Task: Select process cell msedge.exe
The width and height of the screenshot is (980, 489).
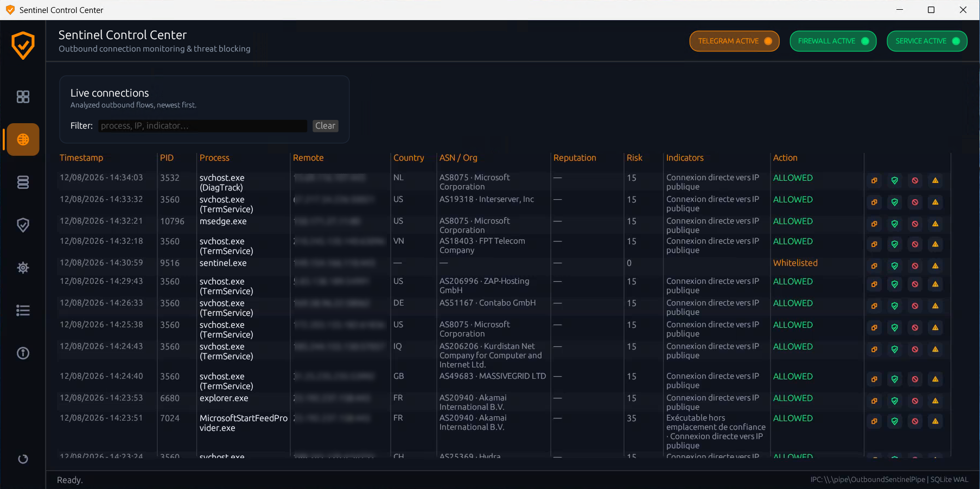Action: 223,221
